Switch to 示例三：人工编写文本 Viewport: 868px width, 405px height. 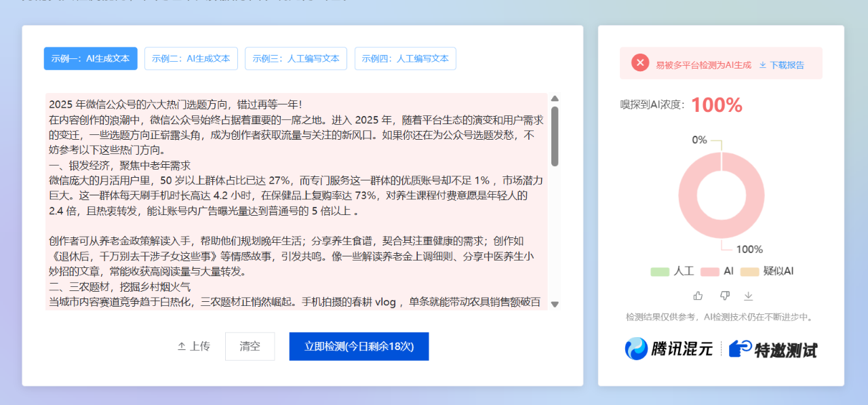(296, 58)
